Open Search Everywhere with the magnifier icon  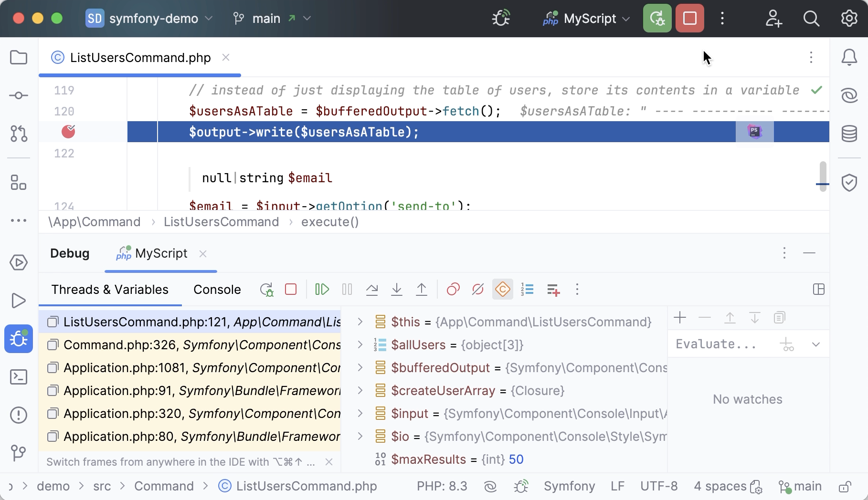pyautogui.click(x=811, y=18)
